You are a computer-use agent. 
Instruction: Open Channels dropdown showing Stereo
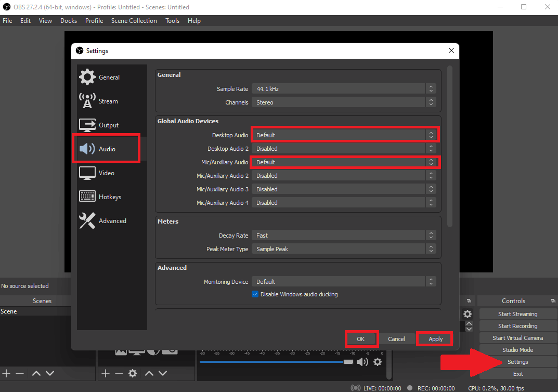tap(344, 102)
